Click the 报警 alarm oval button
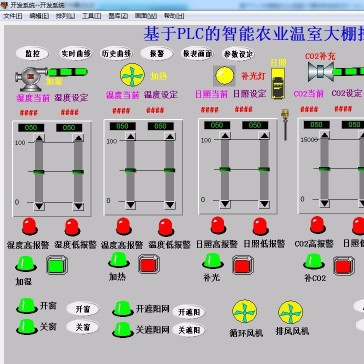Viewport: 364px width, 364px height. (157, 53)
